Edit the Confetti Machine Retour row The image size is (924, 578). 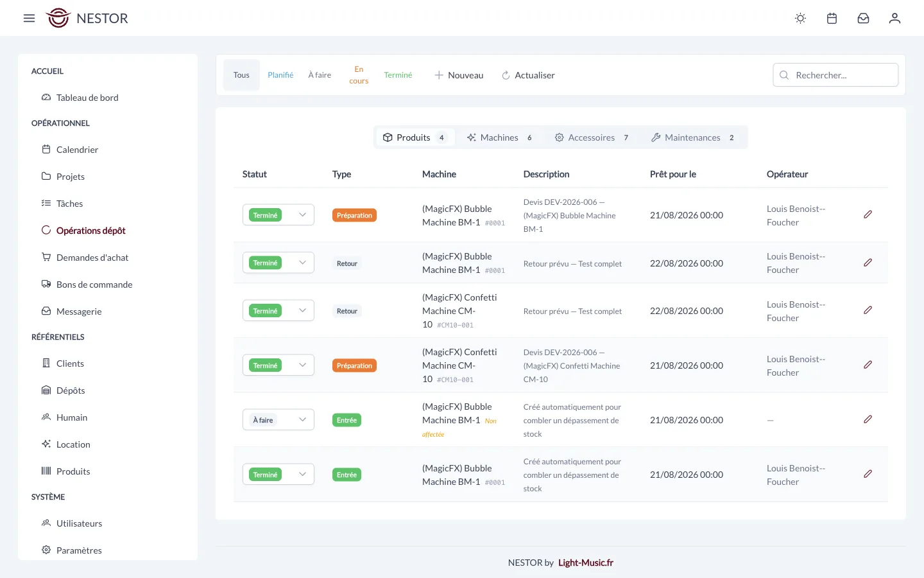click(x=868, y=310)
